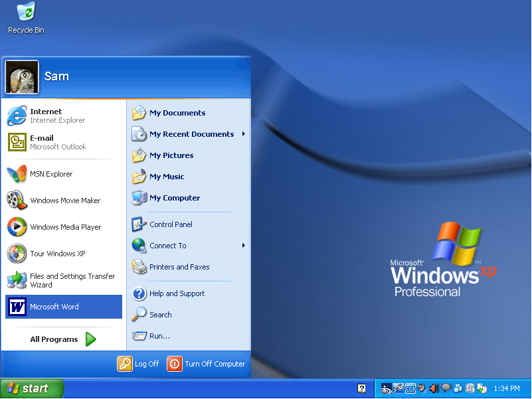Choose Run... from the Start menu

point(159,336)
